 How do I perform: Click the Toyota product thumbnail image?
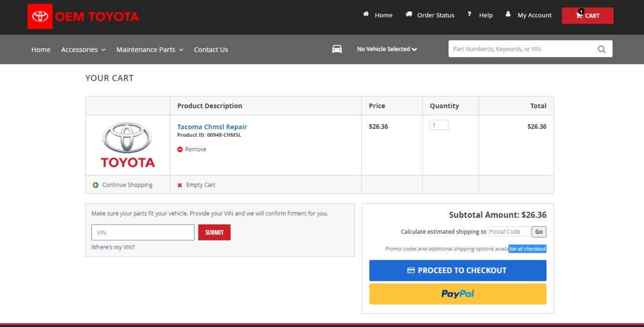pyautogui.click(x=128, y=145)
